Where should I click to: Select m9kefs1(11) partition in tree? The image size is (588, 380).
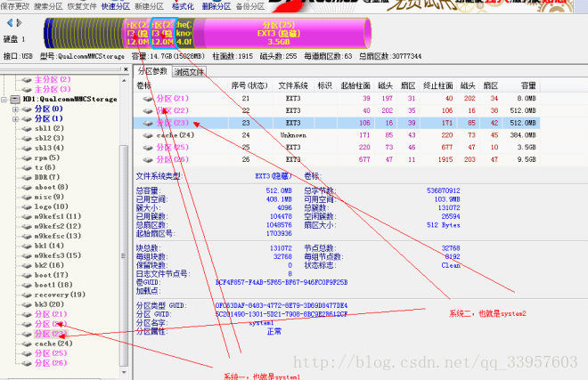pyautogui.click(x=58, y=216)
